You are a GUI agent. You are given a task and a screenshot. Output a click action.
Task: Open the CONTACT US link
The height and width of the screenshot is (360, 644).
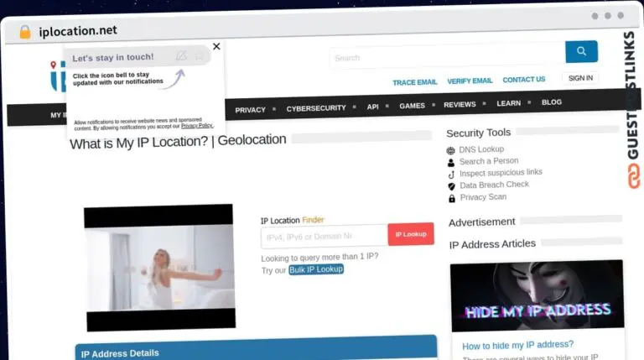pyautogui.click(x=523, y=80)
